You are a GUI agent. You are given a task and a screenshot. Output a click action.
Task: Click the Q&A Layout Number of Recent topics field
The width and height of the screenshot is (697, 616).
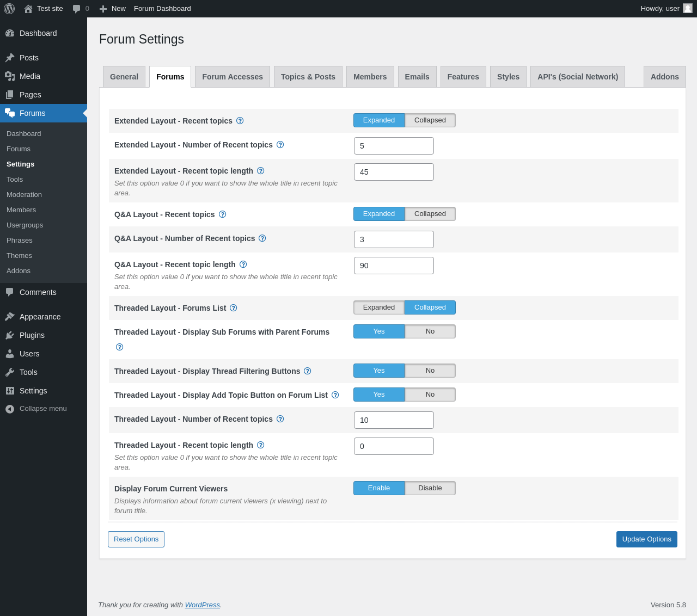pos(394,239)
